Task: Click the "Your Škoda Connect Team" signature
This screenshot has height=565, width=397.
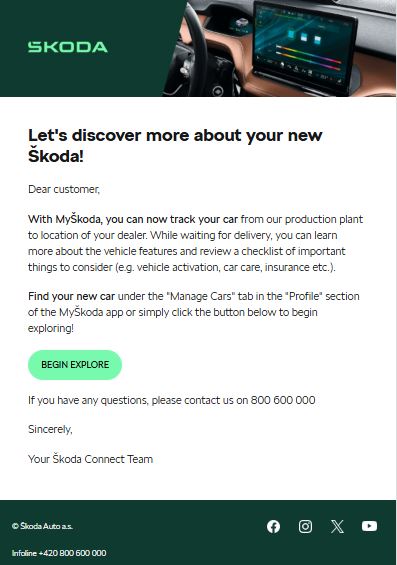Action: point(90,459)
